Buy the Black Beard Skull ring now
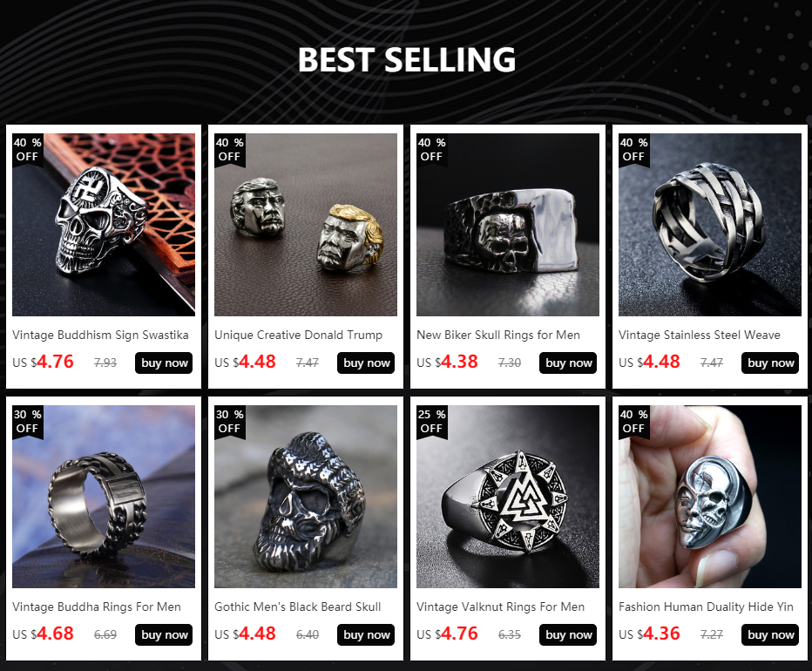This screenshot has width=812, height=671. click(366, 634)
